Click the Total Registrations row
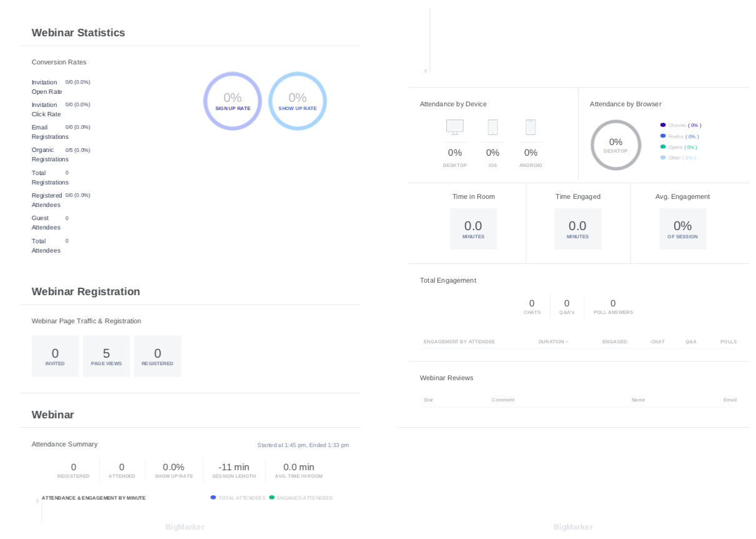The image size is (756, 539). (x=51, y=178)
